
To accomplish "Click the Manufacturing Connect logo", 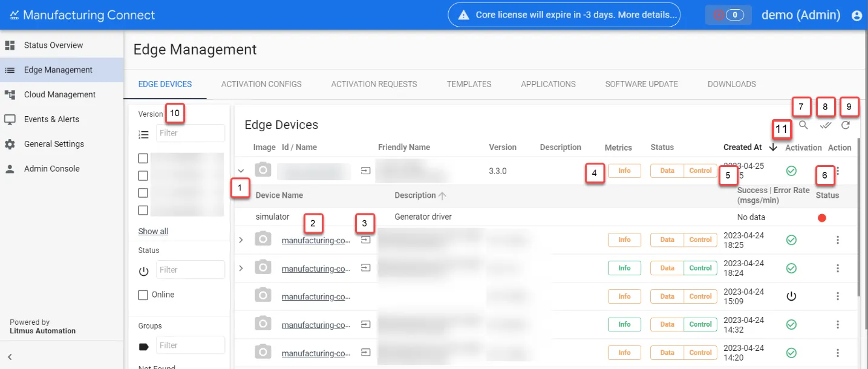I will (82, 15).
